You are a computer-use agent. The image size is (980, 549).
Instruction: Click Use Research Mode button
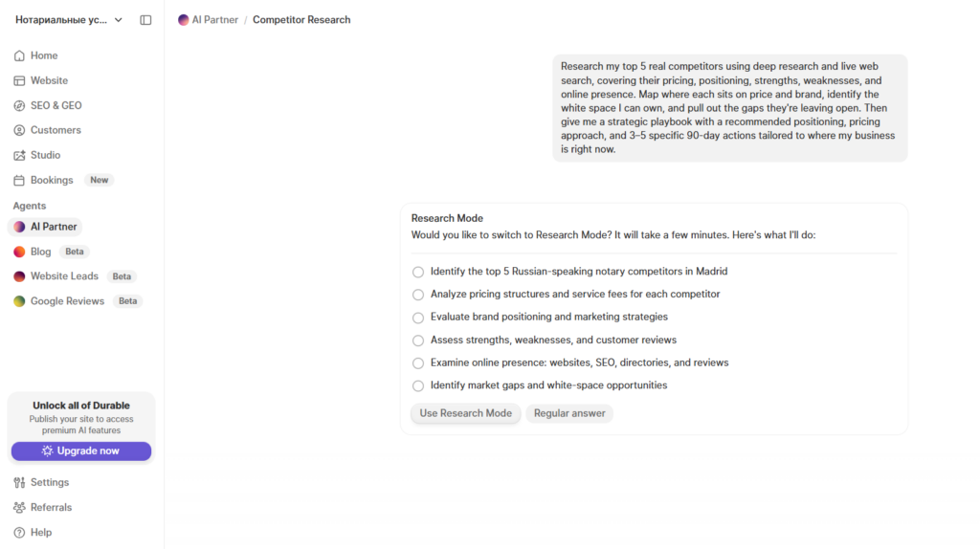coord(466,413)
